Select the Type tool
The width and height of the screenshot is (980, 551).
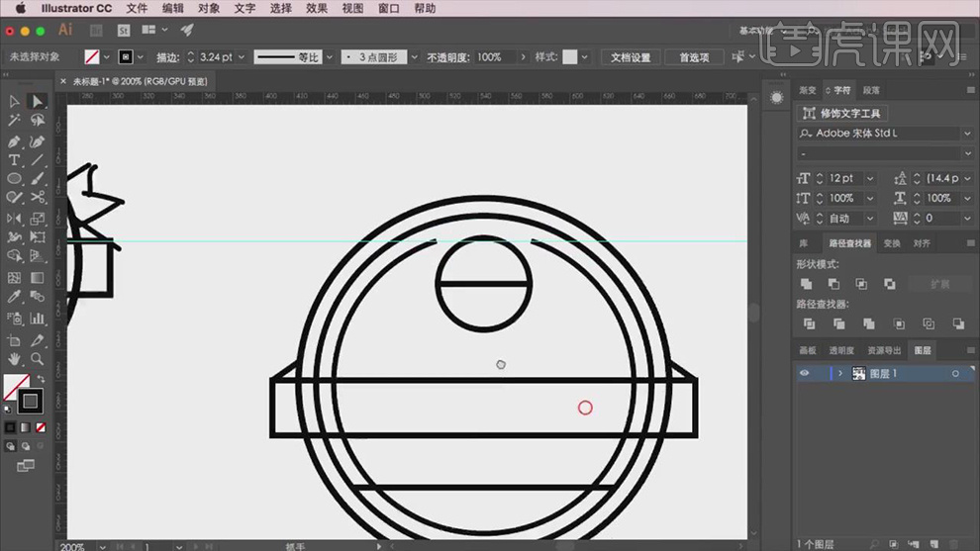click(x=14, y=160)
